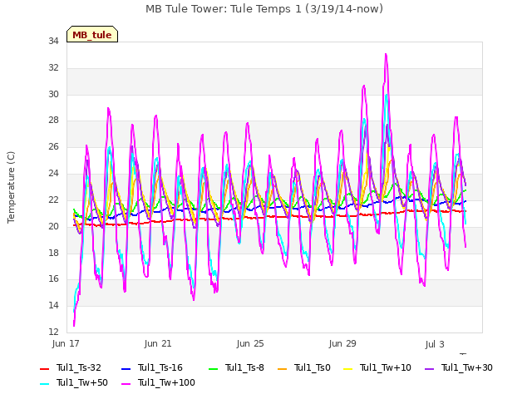
Task: Select the red Tul1_Ts-32 legend swatch
Action: point(44,369)
